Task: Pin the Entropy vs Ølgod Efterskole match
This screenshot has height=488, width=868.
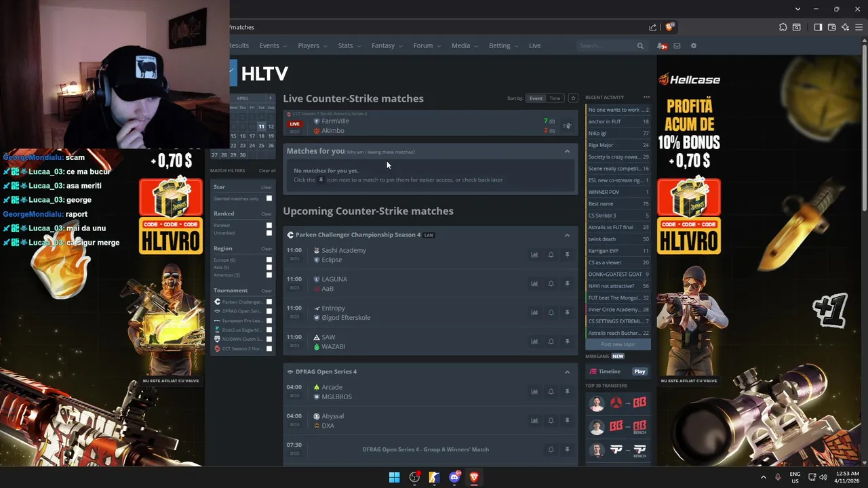Action: click(x=567, y=312)
